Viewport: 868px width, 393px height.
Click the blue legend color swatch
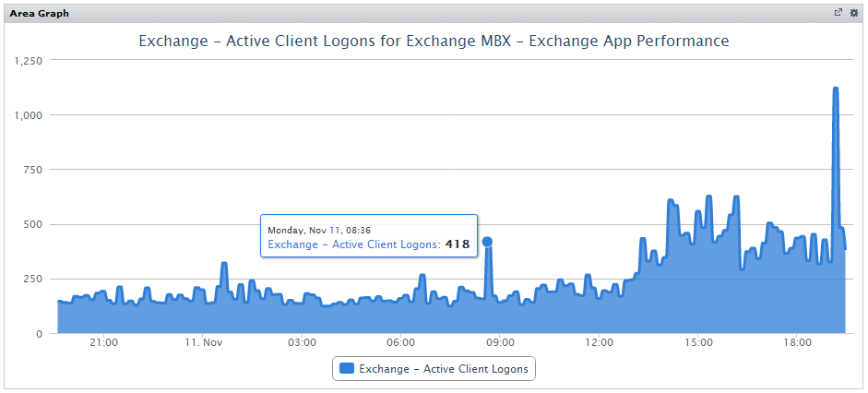pos(347,369)
